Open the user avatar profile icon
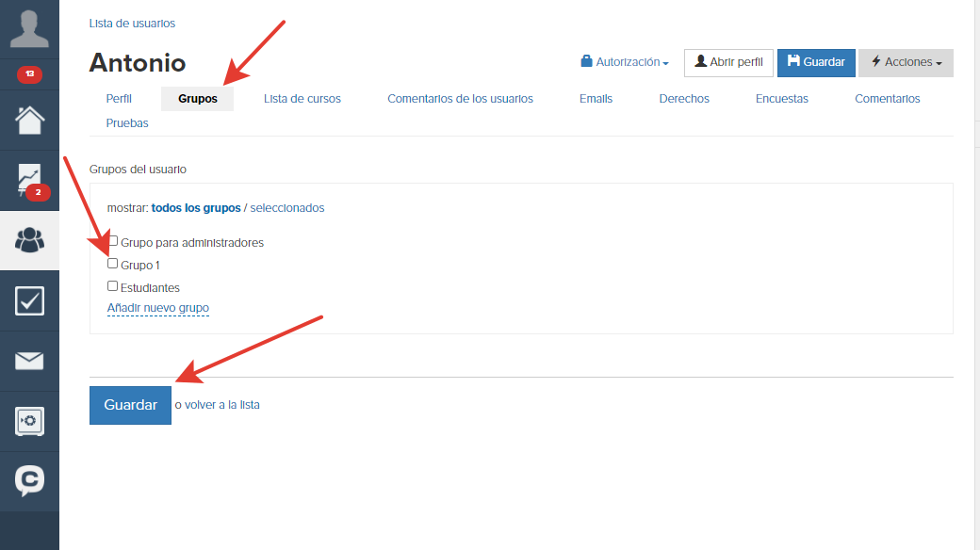 click(29, 29)
